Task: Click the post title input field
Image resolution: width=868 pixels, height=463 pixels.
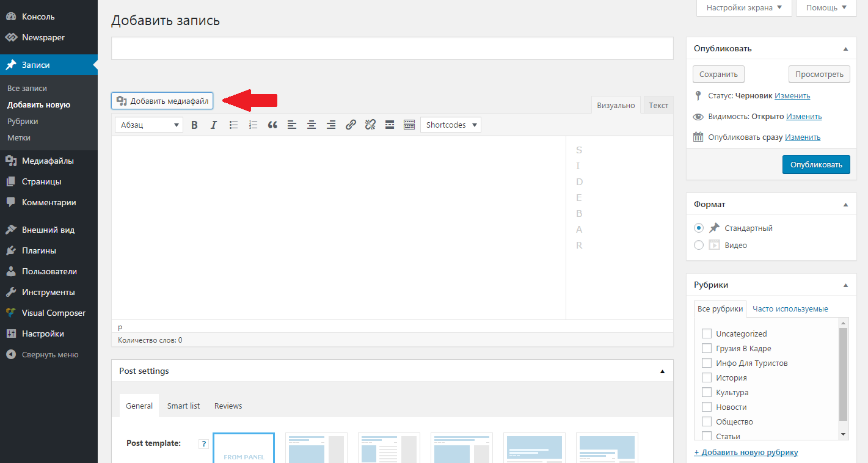Action: 392,48
